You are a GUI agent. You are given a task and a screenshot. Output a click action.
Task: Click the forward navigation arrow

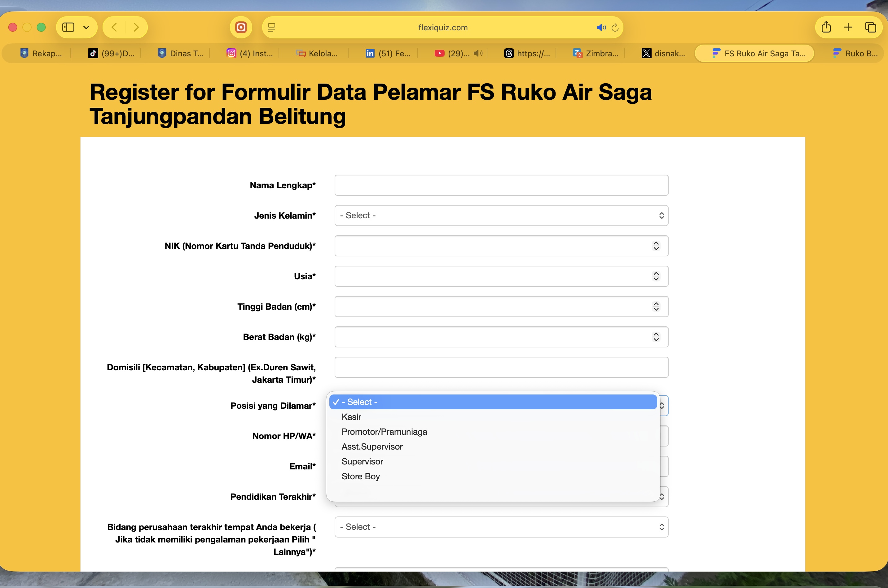pyautogui.click(x=136, y=27)
